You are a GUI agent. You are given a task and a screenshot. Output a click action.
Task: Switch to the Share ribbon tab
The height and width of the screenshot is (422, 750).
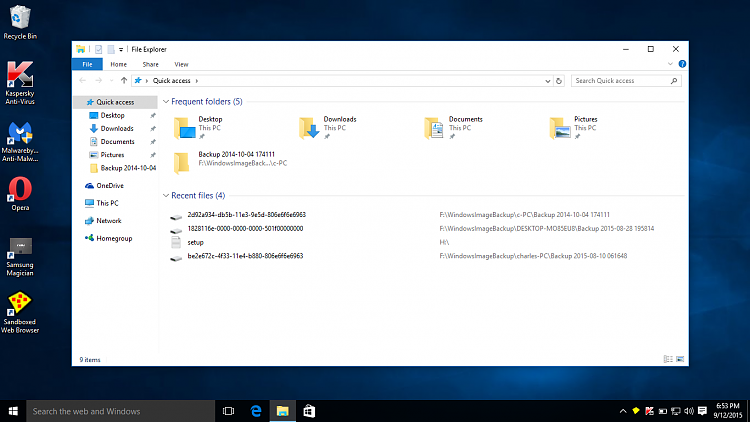150,64
